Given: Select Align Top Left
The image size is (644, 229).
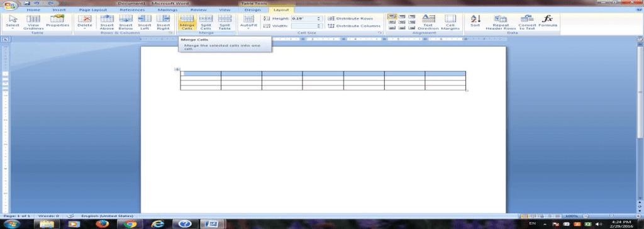Looking at the screenshot, I should (392, 16).
